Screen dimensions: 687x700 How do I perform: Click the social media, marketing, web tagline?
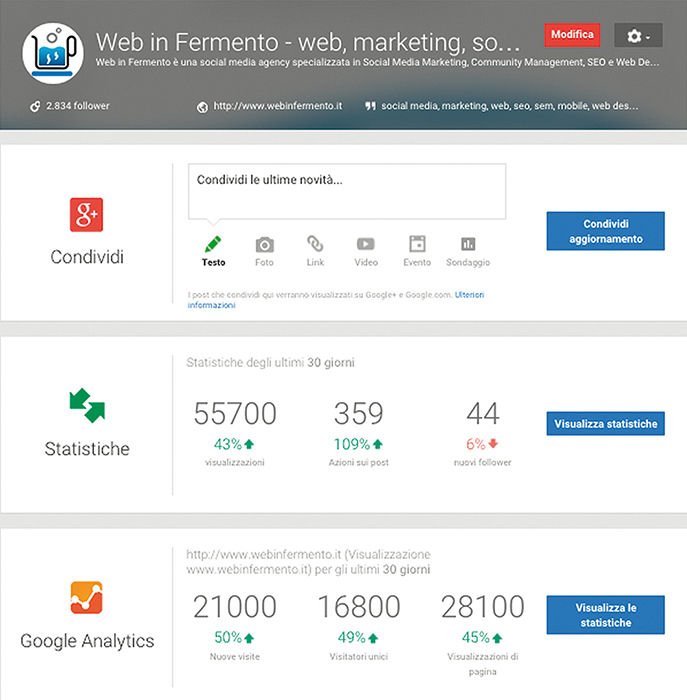pyautogui.click(x=509, y=106)
